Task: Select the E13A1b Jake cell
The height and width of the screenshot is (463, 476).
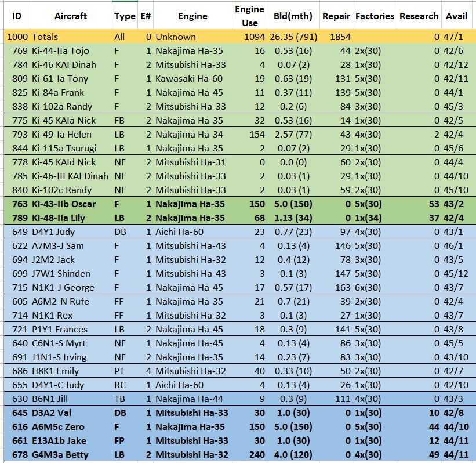Action: 71,441
